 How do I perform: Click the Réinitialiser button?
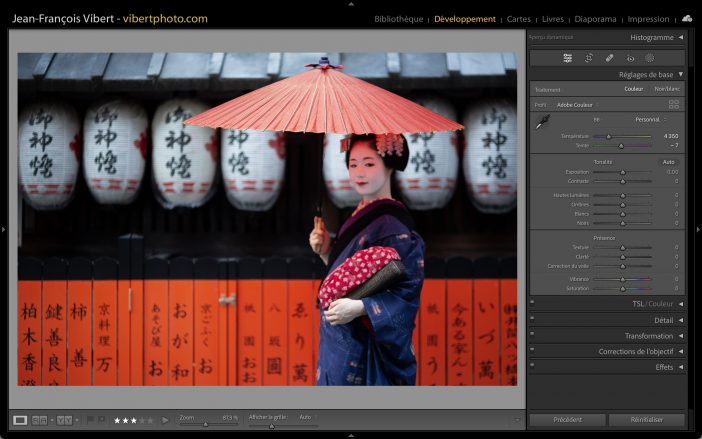coord(646,420)
